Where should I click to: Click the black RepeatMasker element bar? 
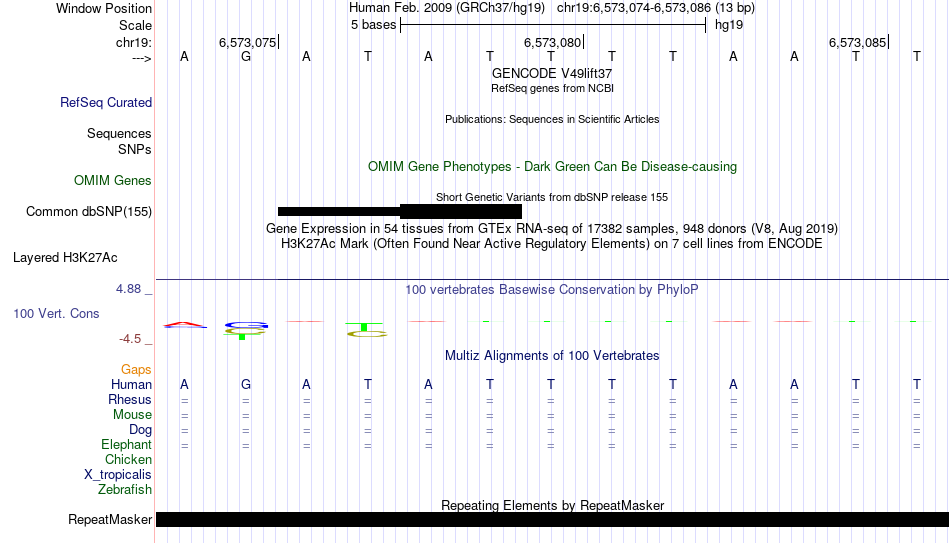(553, 519)
